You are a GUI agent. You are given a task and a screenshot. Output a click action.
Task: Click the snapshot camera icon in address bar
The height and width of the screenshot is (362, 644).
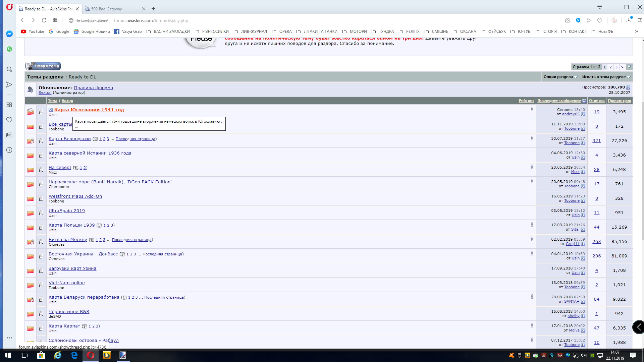pos(567,20)
